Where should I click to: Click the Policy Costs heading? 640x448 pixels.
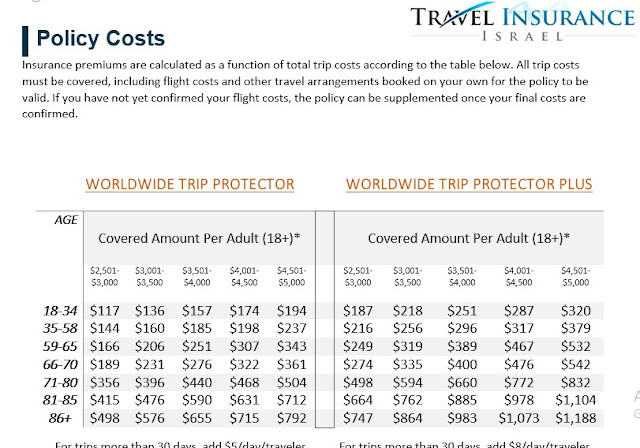(100, 38)
